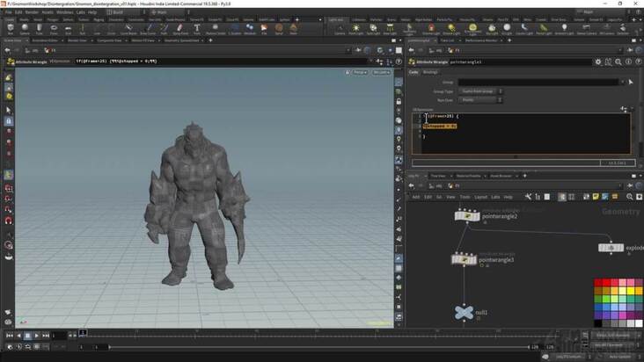Click the network editor find (magnifier) icon

630,197
